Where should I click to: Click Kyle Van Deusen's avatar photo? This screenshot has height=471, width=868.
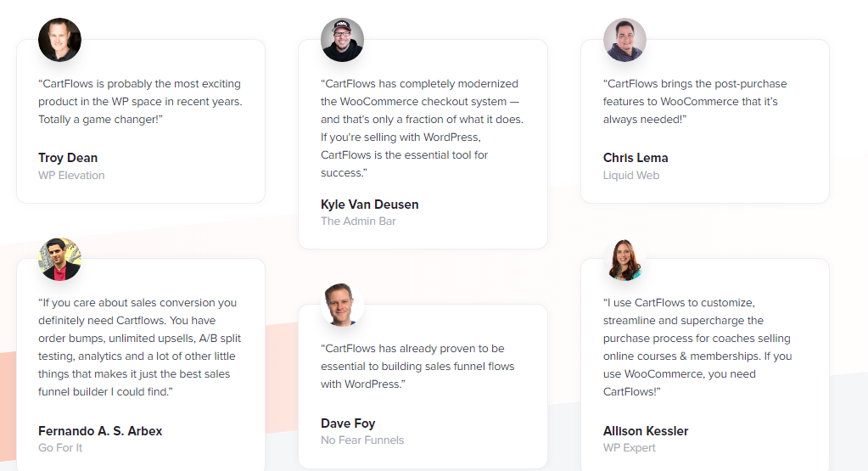point(342,40)
